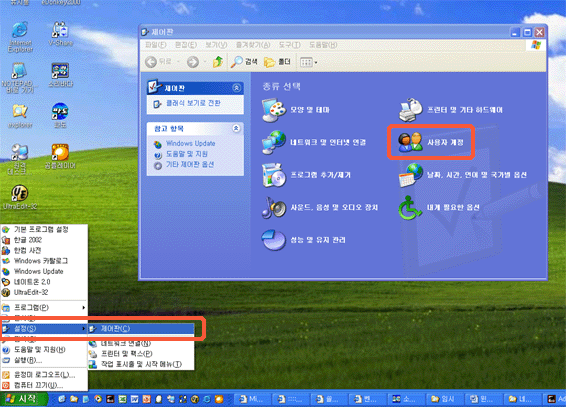Click the 폴더 (Folders) toolbar button
Viewport: 566px width, 407px height.
click(277, 62)
